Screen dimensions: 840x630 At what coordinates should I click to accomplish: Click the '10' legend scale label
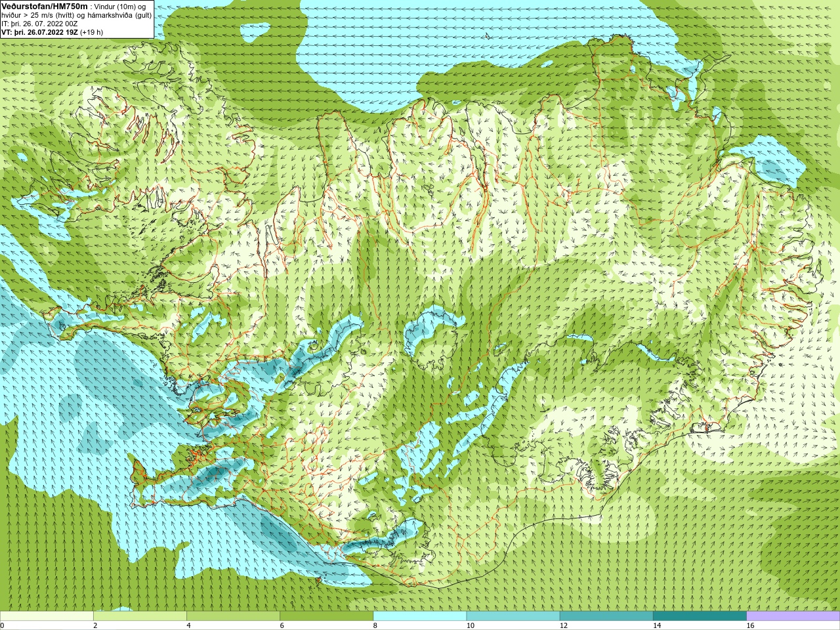click(x=471, y=625)
